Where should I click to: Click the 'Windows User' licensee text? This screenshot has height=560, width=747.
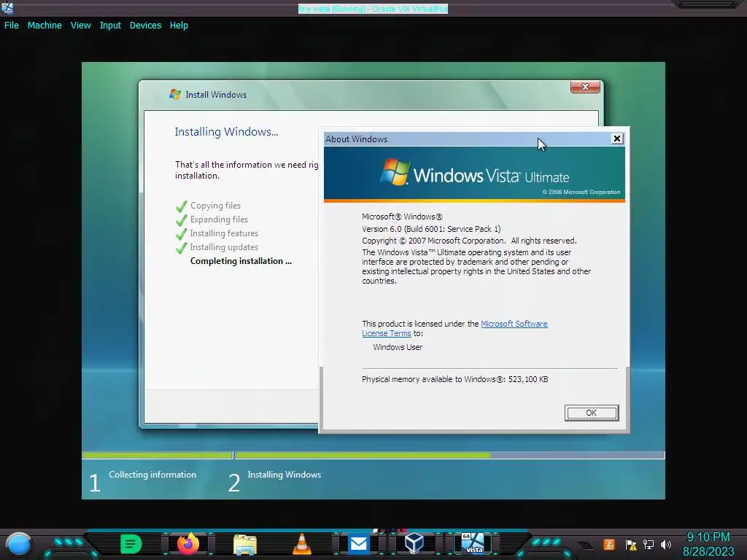[398, 347]
